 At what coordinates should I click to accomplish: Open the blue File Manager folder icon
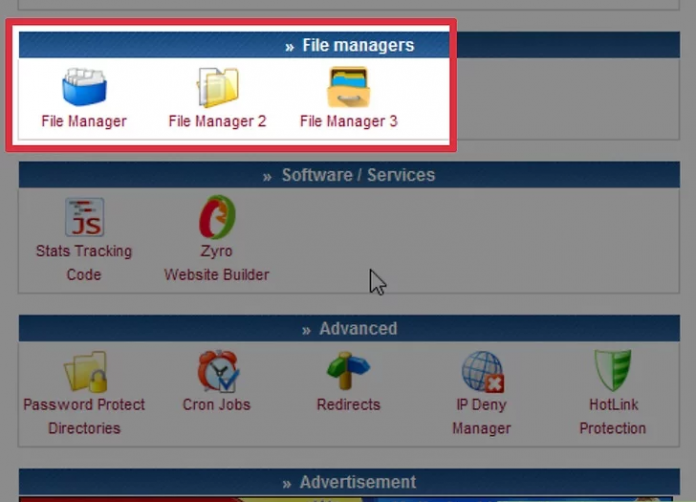pos(84,88)
